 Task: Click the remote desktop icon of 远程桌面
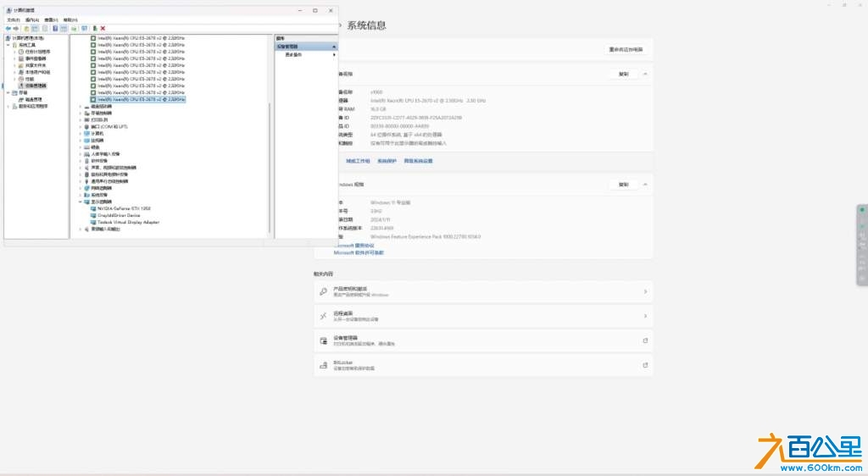pos(323,316)
